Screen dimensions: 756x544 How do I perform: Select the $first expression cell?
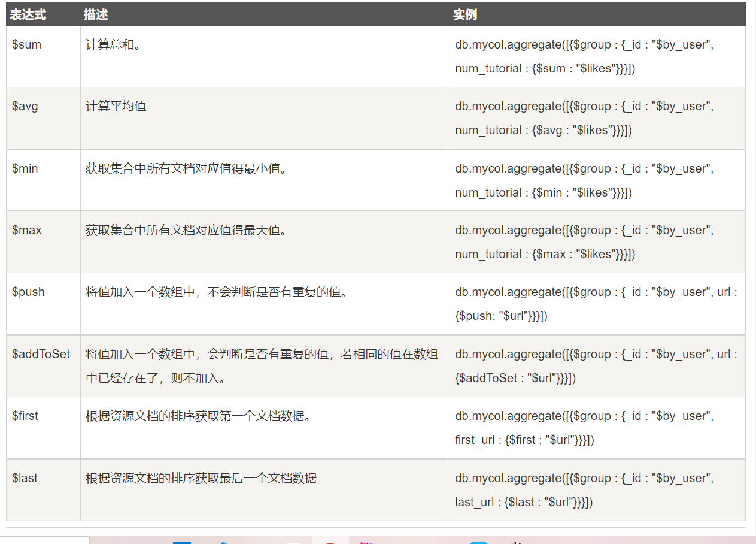point(25,416)
